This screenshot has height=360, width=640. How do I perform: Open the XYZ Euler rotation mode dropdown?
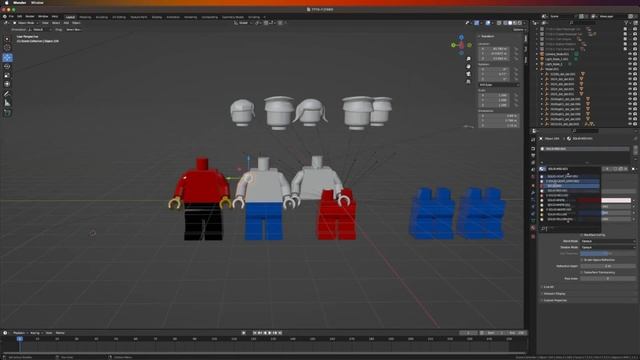[x=498, y=85]
